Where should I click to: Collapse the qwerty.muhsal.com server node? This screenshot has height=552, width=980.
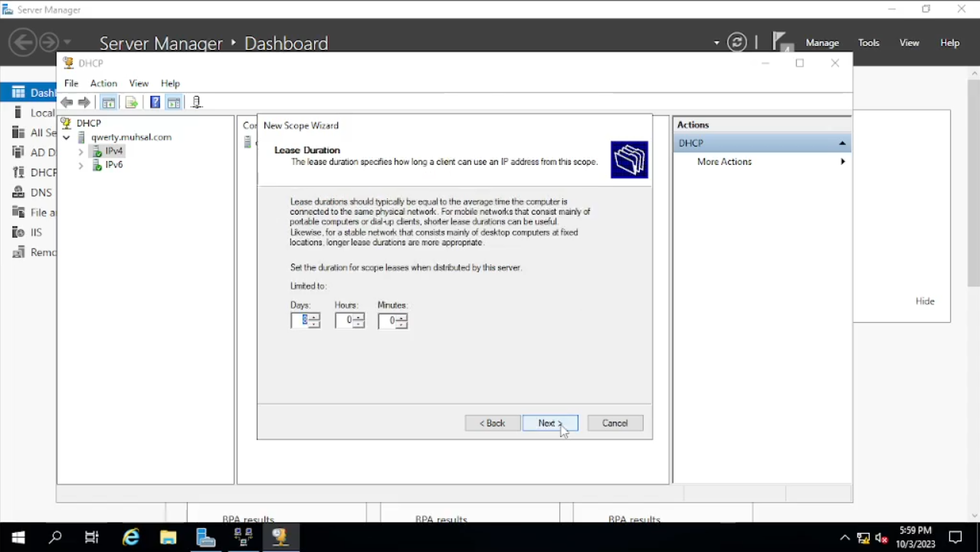67,138
